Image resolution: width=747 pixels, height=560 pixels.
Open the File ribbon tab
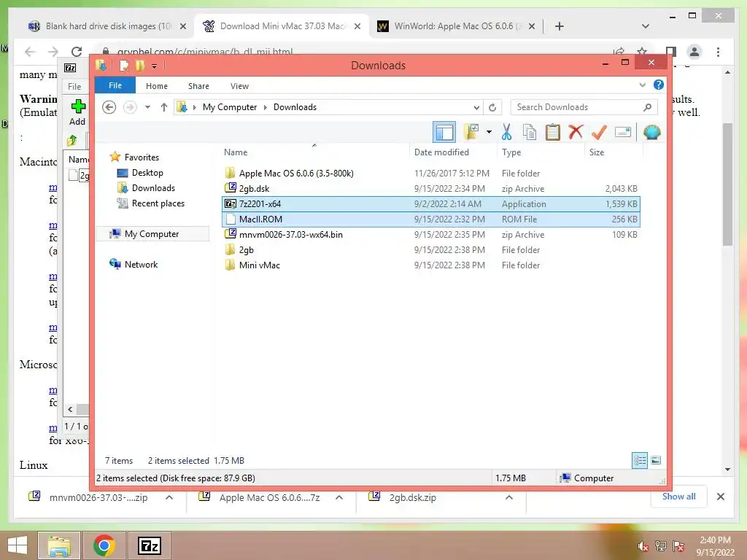click(x=115, y=86)
